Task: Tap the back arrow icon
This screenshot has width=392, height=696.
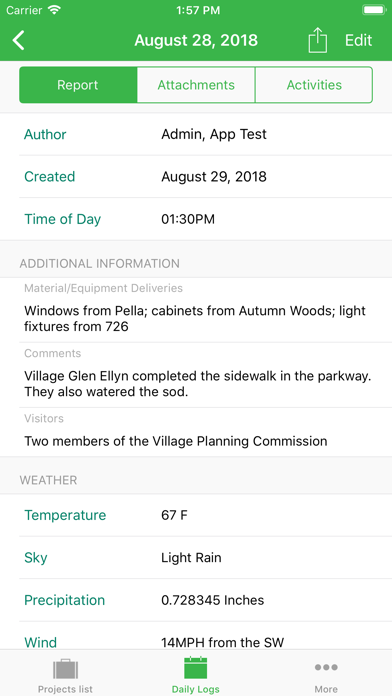Action: click(x=19, y=40)
